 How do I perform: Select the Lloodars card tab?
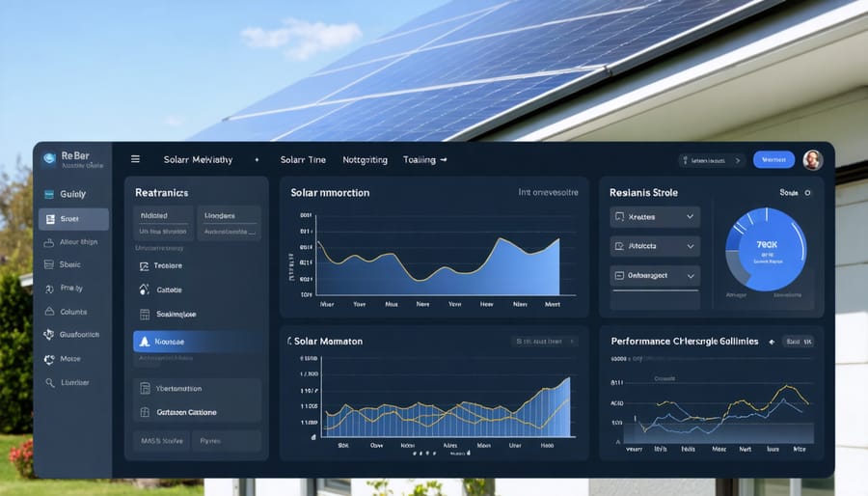(229, 223)
